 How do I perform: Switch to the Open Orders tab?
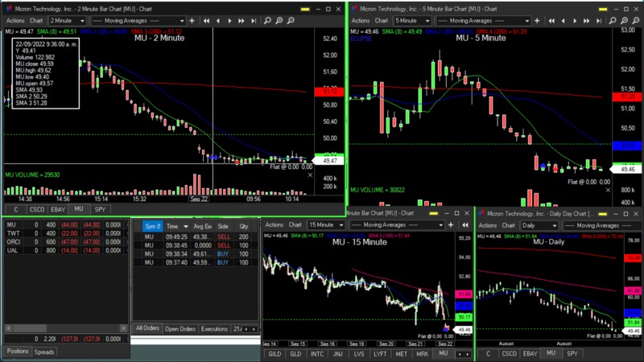pos(180,329)
